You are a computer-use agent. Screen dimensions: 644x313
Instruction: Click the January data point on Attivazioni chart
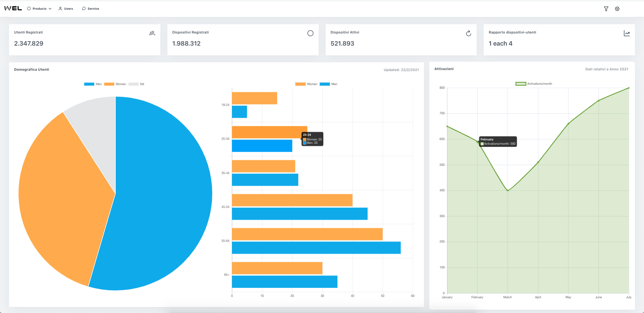(x=447, y=126)
